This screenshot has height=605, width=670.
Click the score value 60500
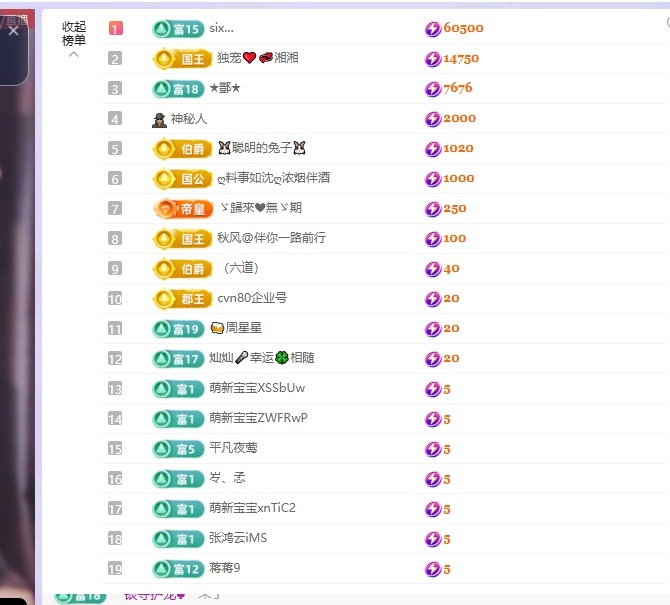[463, 28]
